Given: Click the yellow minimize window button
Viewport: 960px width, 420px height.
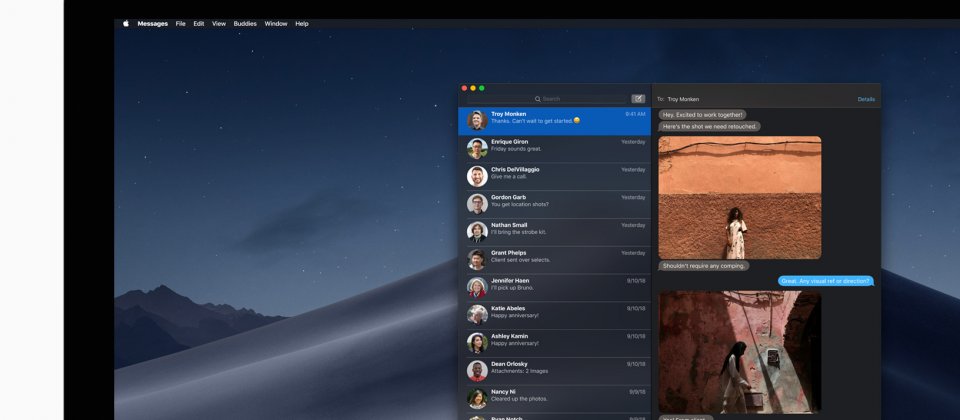Looking at the screenshot, I should coord(473,88).
